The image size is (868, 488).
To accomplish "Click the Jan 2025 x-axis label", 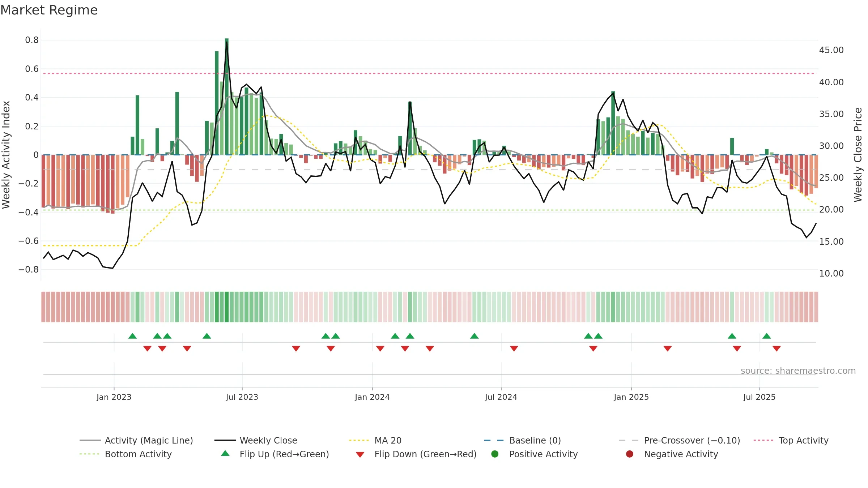I will pyautogui.click(x=631, y=397).
